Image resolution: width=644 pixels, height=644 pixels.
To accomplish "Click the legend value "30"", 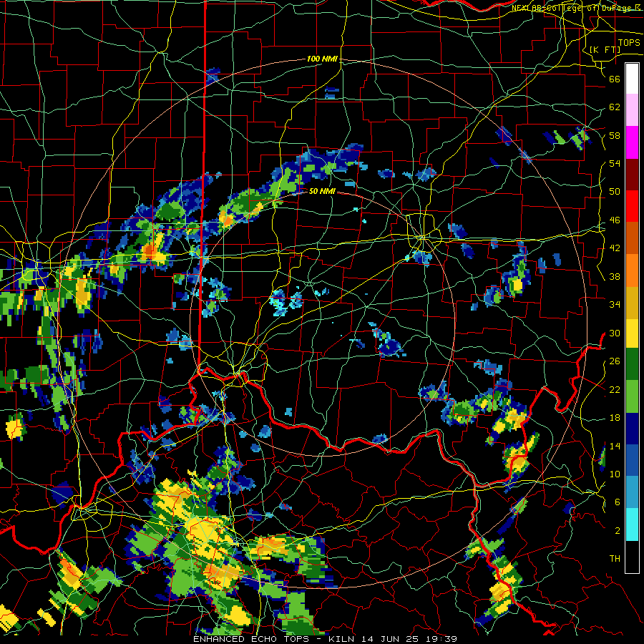I will [x=615, y=333].
